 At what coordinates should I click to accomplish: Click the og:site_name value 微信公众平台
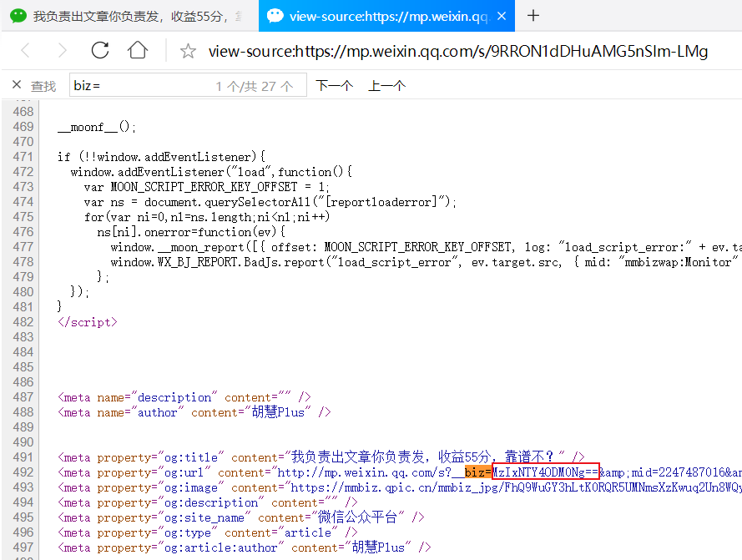pos(357,517)
